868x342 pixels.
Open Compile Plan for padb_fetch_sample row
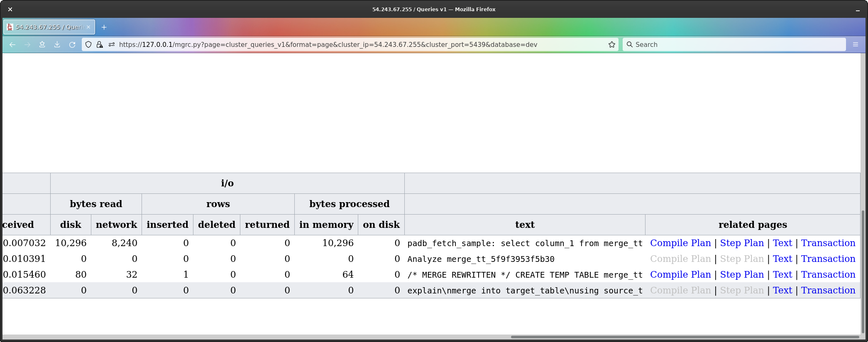click(680, 243)
